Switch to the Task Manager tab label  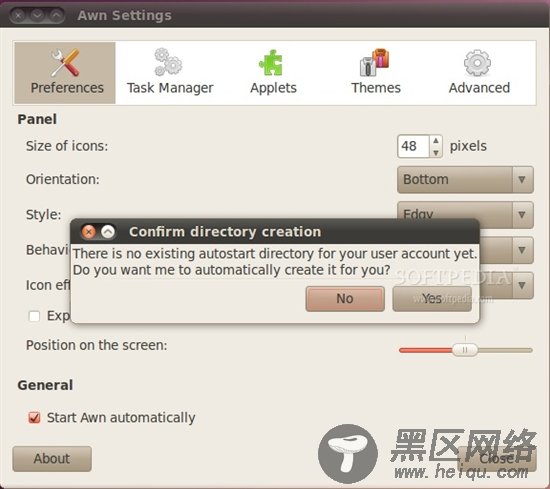tap(170, 88)
